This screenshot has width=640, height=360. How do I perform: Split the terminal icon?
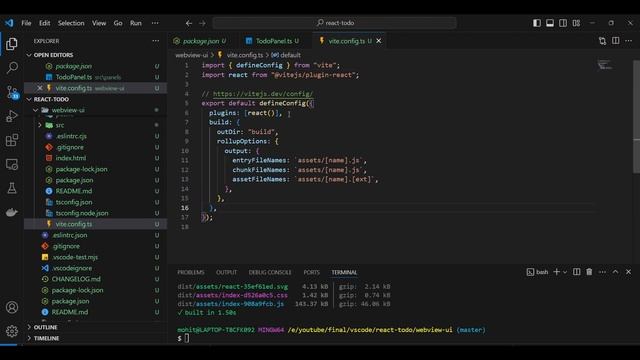(x=576, y=272)
